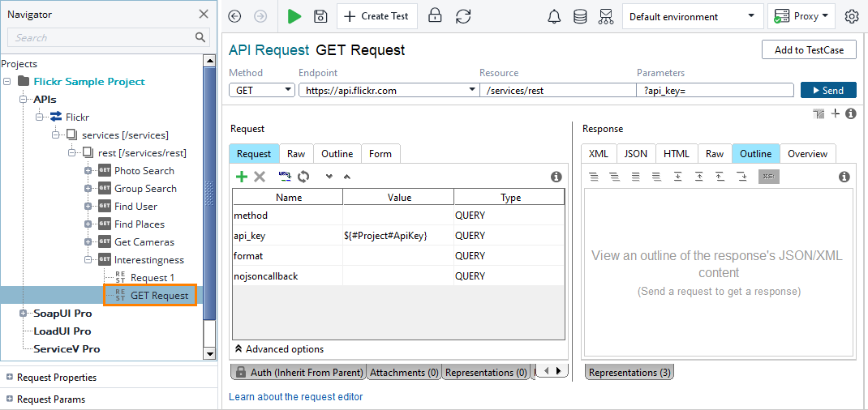Screen dimensions: 868x410
Task: Close the Navigator panel
Action: pos(204,15)
